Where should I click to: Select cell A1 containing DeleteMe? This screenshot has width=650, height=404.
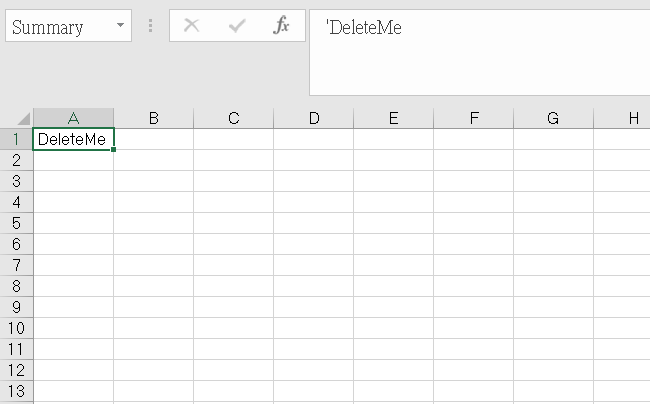(73, 139)
